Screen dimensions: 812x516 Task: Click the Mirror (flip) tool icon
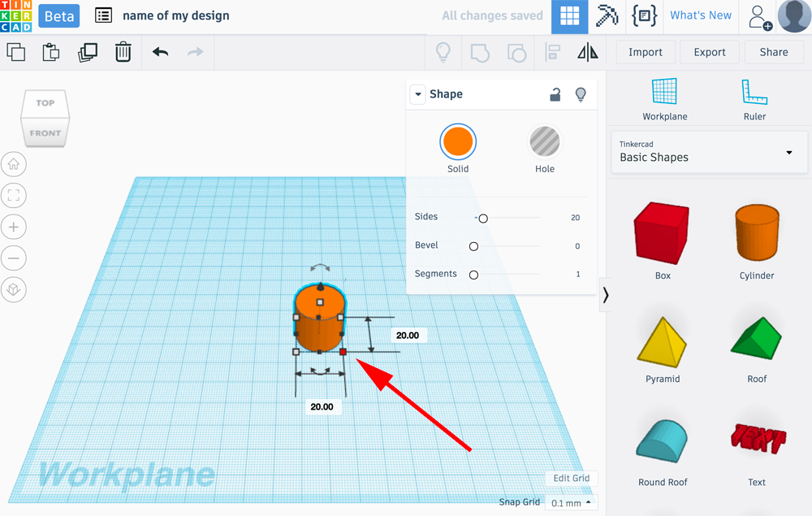(588, 52)
